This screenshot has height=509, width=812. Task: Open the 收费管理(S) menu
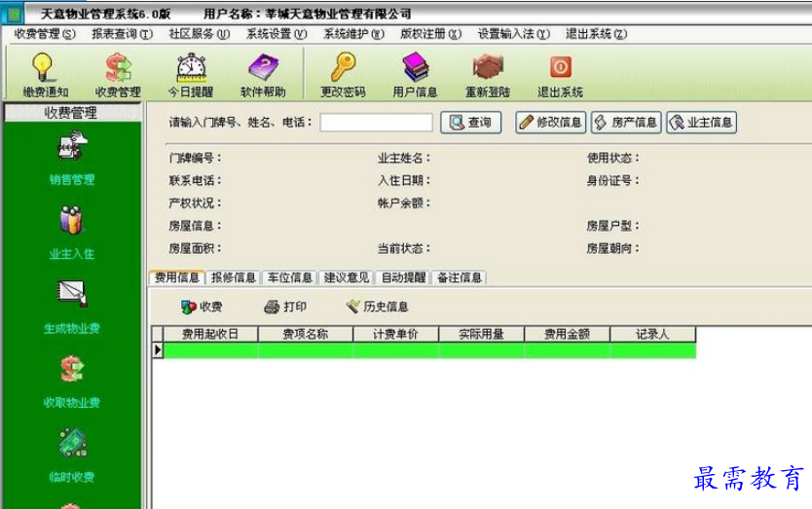[45, 34]
